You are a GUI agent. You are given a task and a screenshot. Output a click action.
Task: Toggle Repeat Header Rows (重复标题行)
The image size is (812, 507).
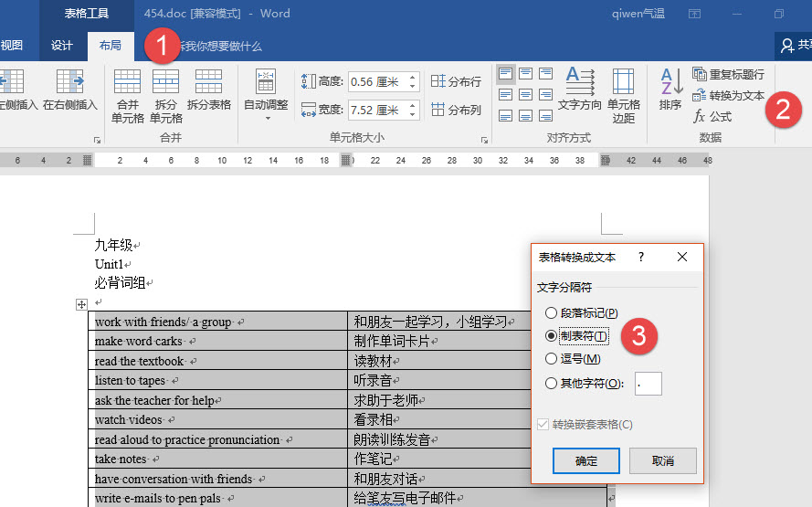728,74
